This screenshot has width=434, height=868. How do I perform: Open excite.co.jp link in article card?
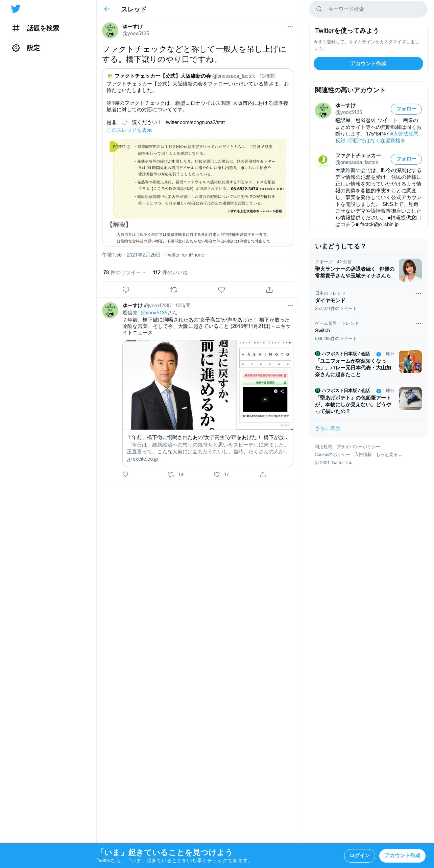point(145,459)
